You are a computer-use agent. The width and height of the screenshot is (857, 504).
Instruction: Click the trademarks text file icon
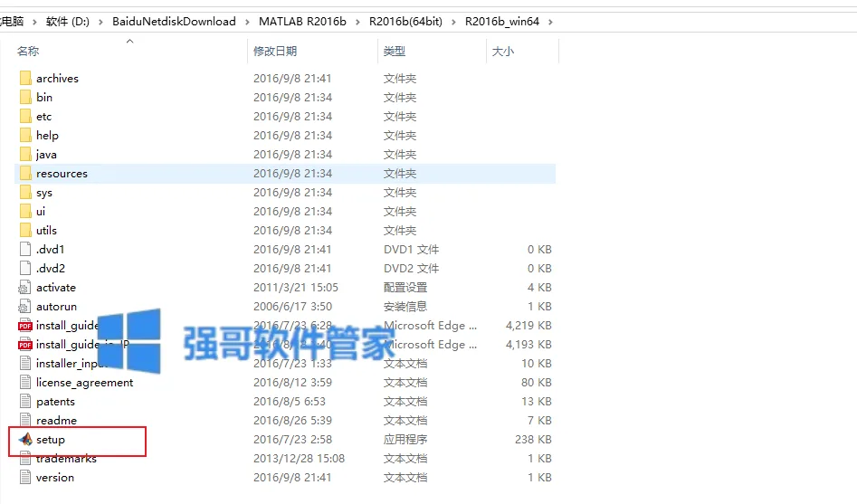25,459
